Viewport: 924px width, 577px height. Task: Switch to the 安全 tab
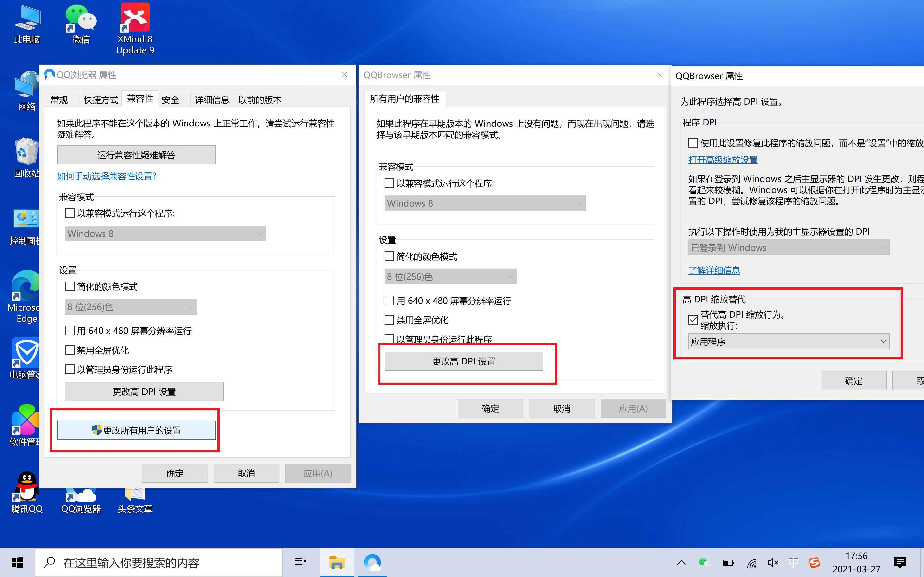tap(170, 100)
